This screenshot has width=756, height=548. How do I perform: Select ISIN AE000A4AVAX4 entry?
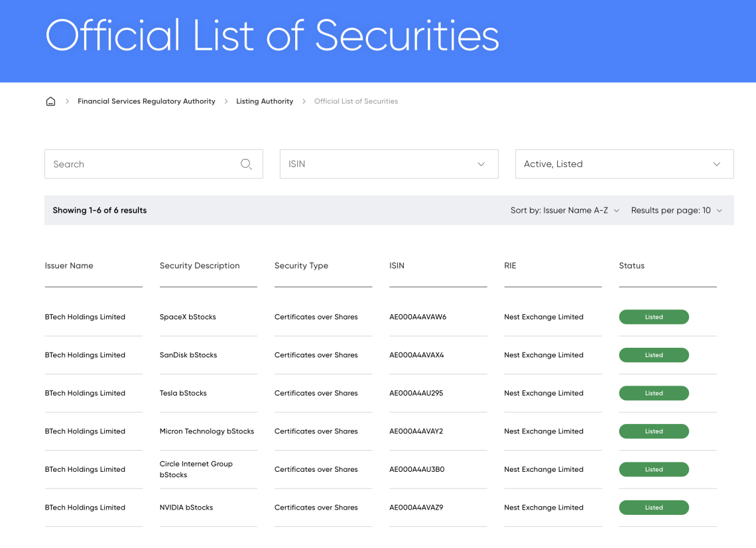pyautogui.click(x=416, y=355)
